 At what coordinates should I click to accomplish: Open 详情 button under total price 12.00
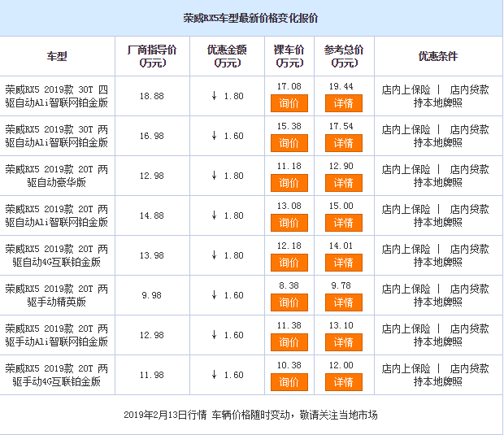[344, 382]
